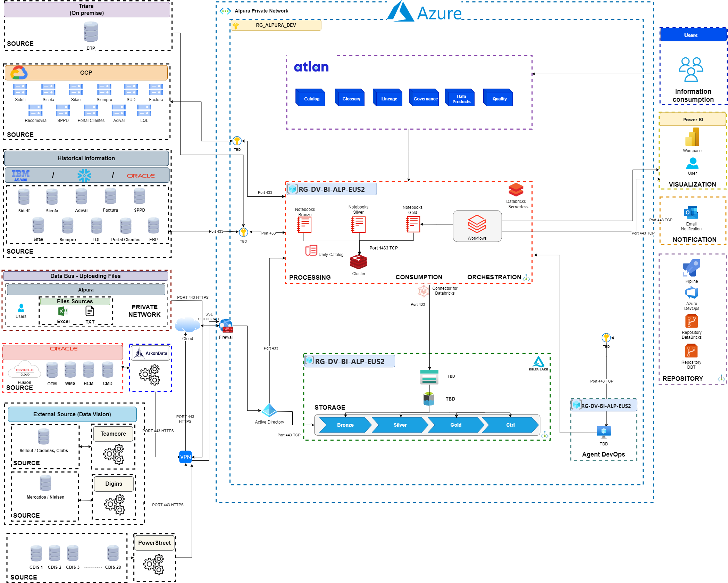This screenshot has height=583, width=728.
Task: Click the Oracle WMS database icon
Action: [x=70, y=370]
